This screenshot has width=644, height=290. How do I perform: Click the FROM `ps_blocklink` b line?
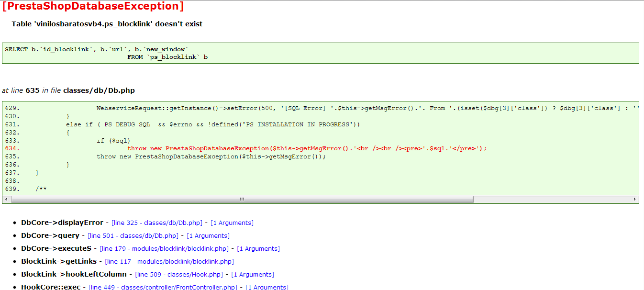click(x=167, y=57)
